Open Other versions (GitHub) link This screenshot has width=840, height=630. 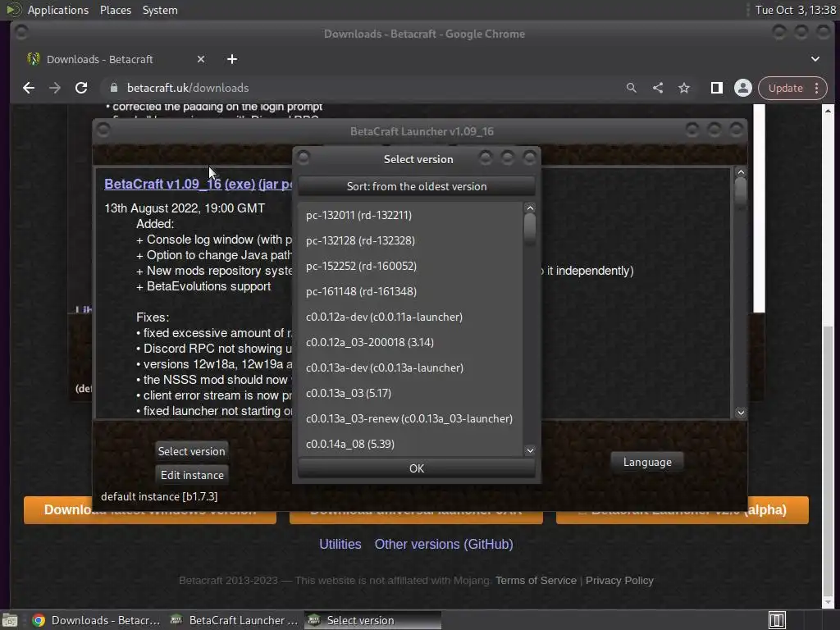[x=444, y=545]
